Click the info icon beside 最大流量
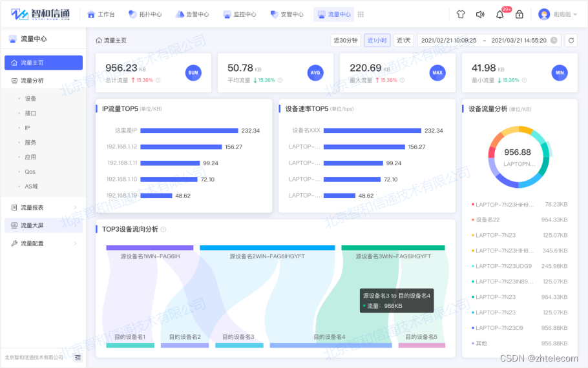Screen dimensions: 588x368 [403, 80]
